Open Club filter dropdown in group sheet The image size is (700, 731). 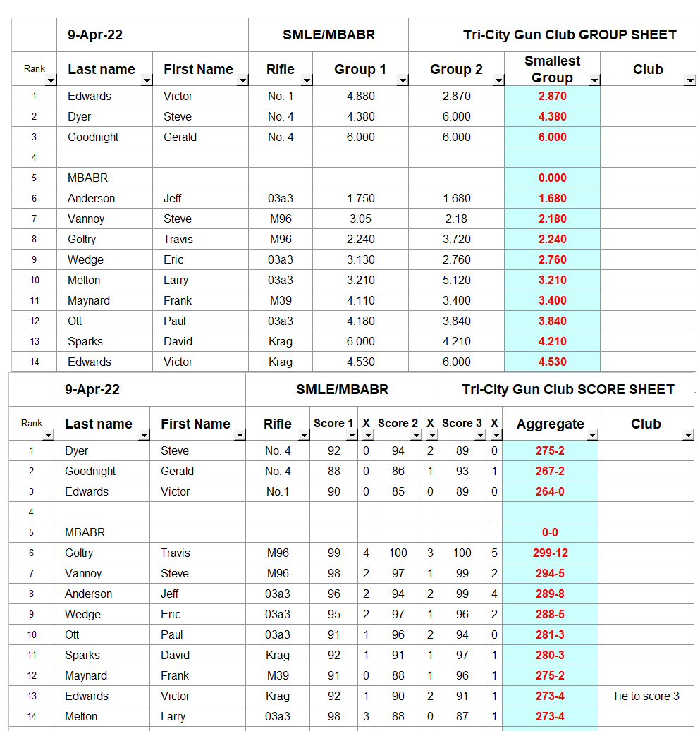pos(690,81)
